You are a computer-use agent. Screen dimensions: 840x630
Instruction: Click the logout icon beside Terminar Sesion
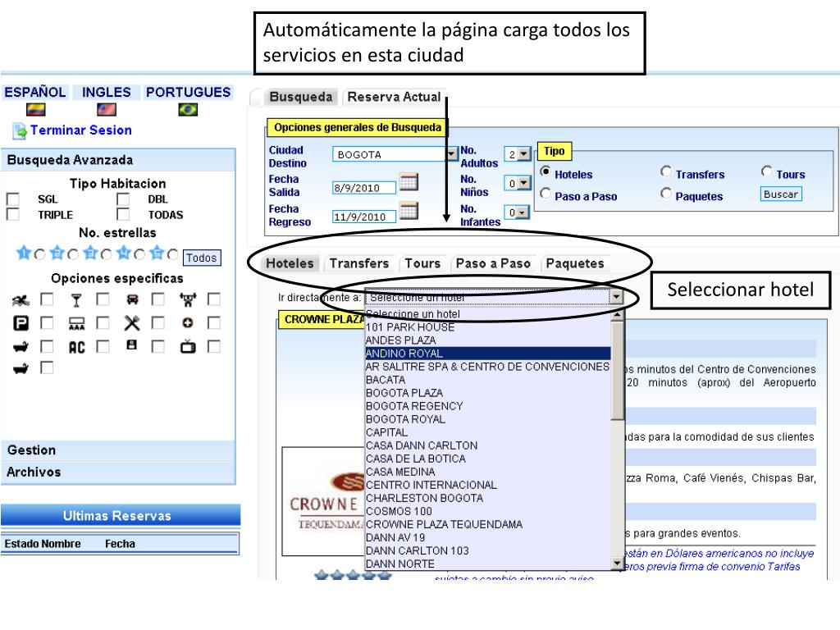point(20,130)
